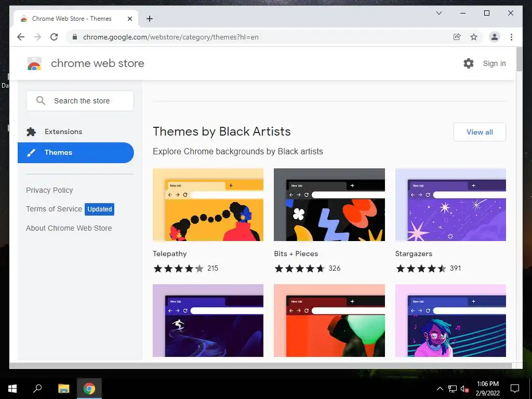Open the taskbar clock and date

pos(487,389)
